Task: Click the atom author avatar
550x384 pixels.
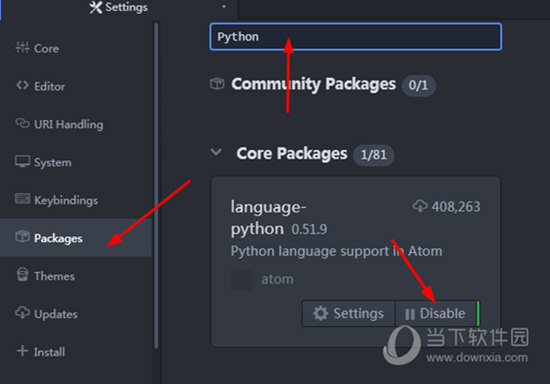Action: 242,279
